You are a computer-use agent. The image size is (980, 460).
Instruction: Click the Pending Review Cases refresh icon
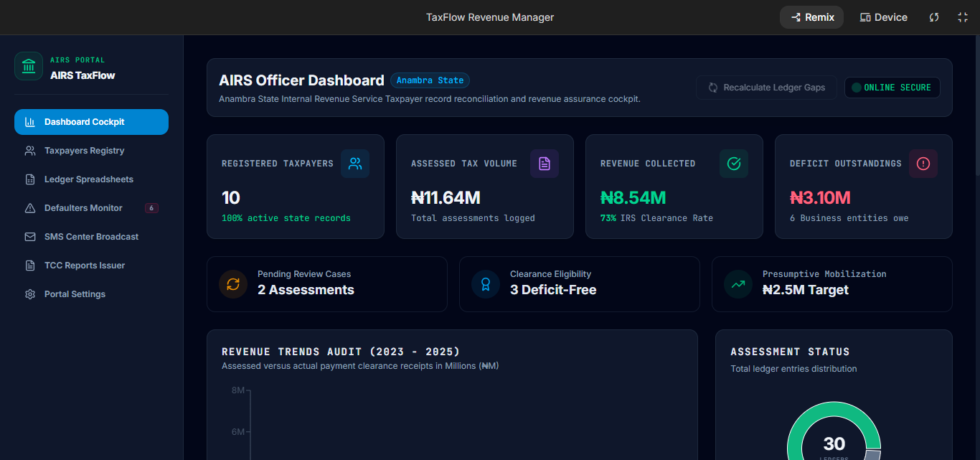click(233, 284)
